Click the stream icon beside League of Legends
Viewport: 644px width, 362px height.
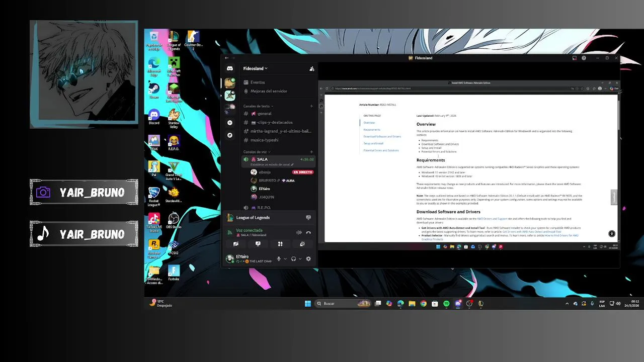click(308, 218)
